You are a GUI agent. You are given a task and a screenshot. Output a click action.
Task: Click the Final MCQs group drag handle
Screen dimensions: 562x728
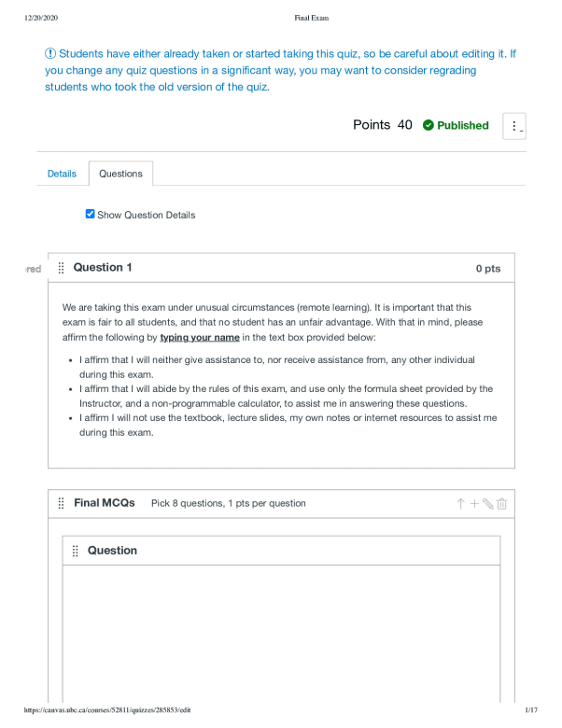61,503
